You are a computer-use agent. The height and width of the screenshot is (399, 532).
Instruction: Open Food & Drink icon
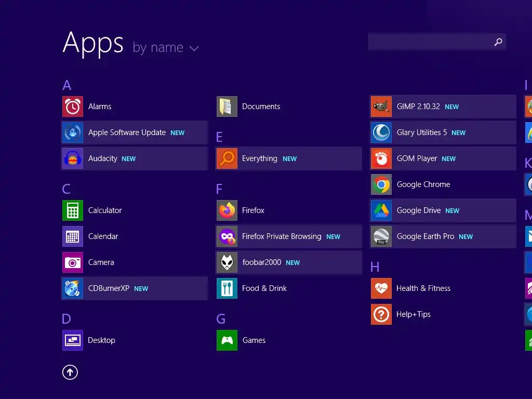coord(227,288)
